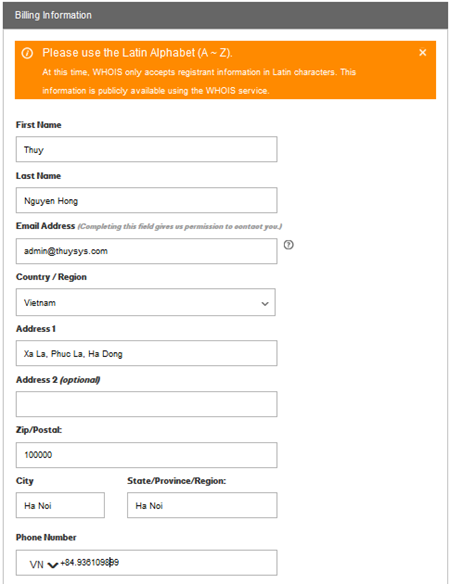Click the Country / Region label
This screenshot has height=584, width=450.
51,277
